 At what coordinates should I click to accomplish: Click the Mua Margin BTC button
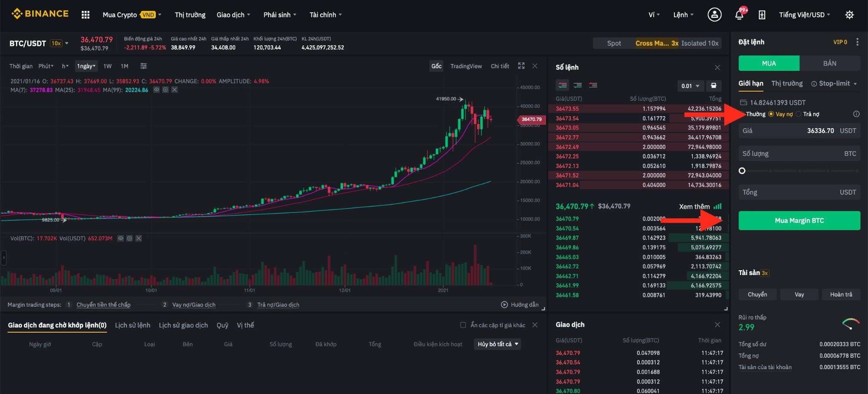[x=799, y=221]
